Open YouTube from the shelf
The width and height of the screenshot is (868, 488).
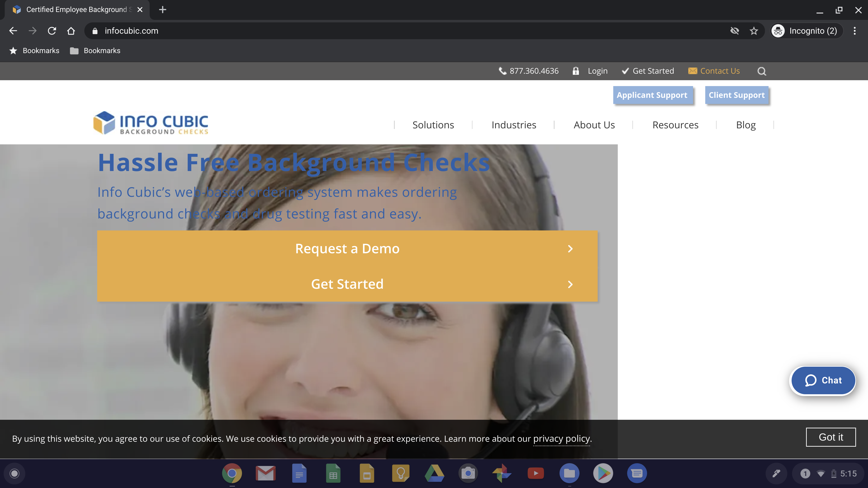point(535,474)
